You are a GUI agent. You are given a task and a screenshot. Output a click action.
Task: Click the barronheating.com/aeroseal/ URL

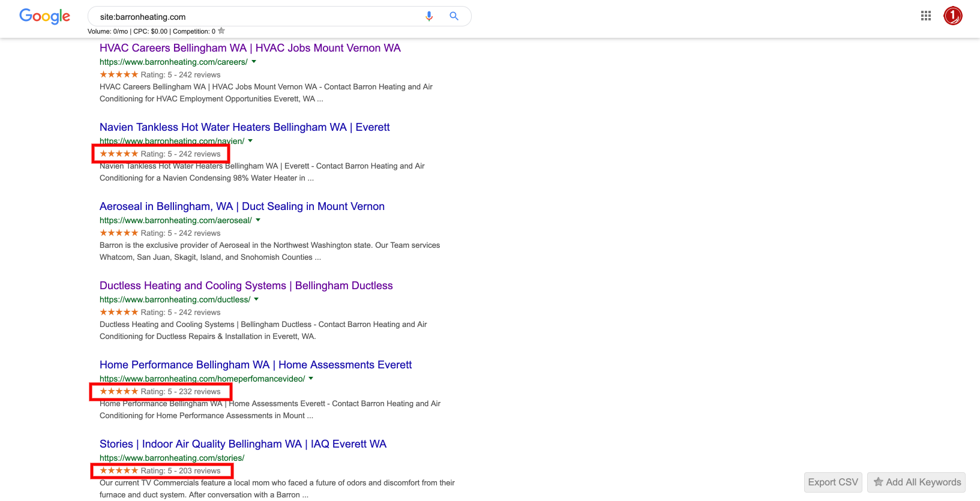(x=176, y=220)
